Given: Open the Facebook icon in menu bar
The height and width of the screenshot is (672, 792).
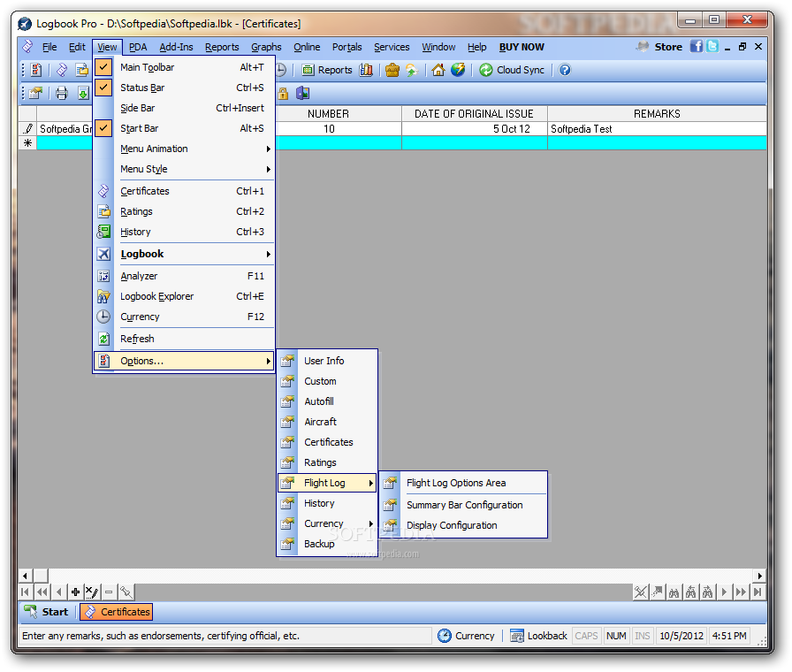Looking at the screenshot, I should click(696, 47).
